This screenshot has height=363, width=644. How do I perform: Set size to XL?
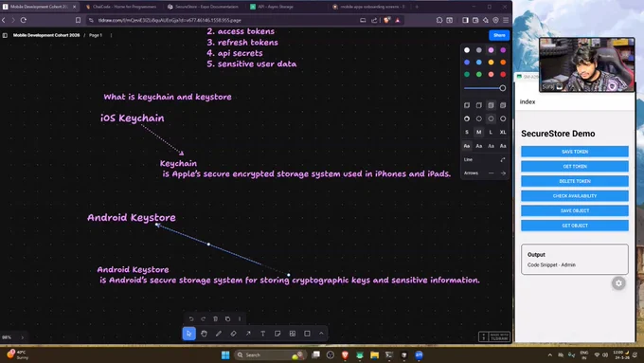[503, 133]
